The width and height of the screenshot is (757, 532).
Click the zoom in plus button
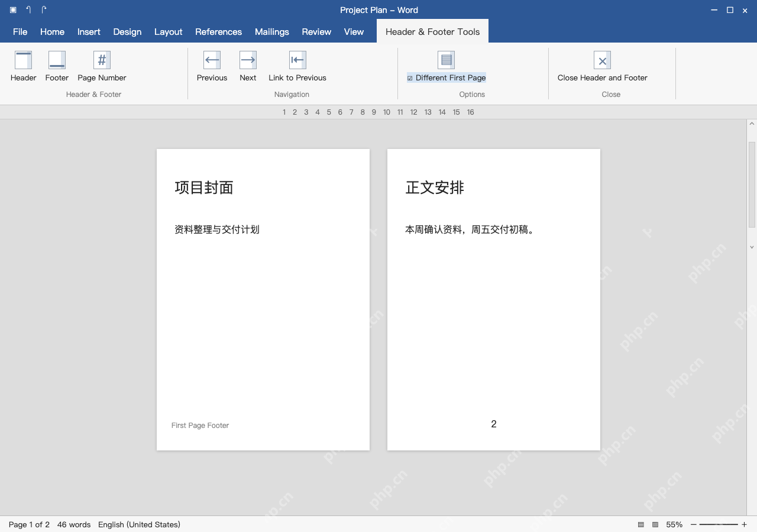(744, 524)
